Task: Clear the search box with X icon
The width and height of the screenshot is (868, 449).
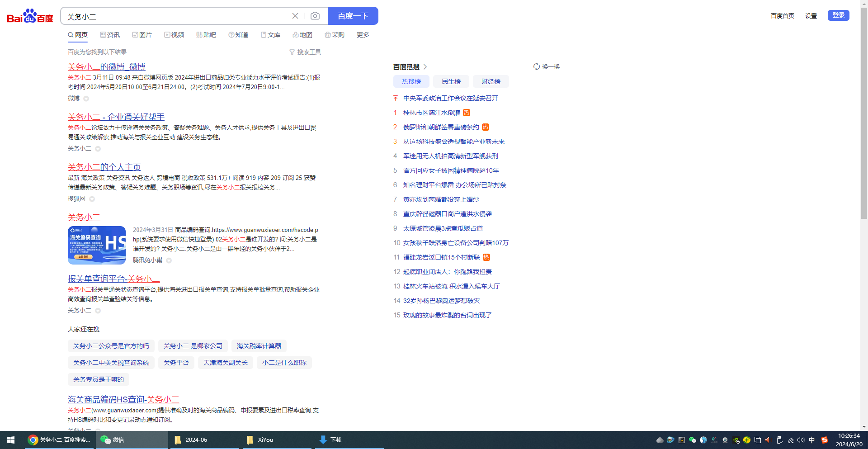Action: coord(295,16)
